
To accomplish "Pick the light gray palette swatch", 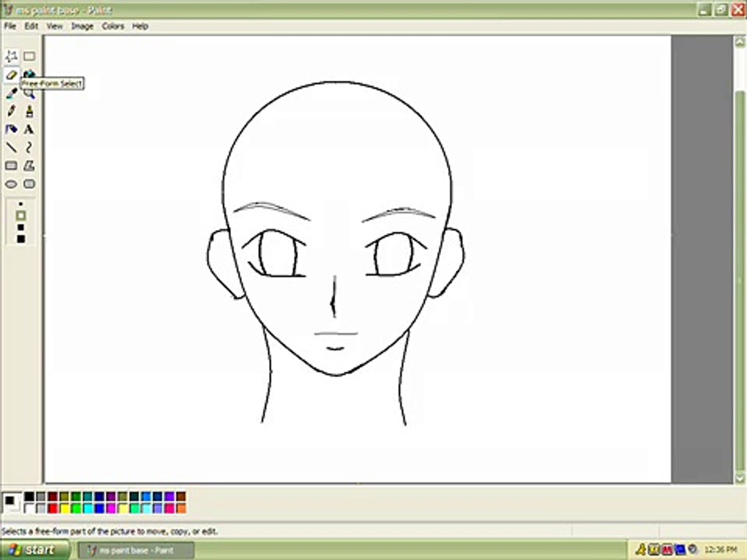I will click(x=41, y=508).
